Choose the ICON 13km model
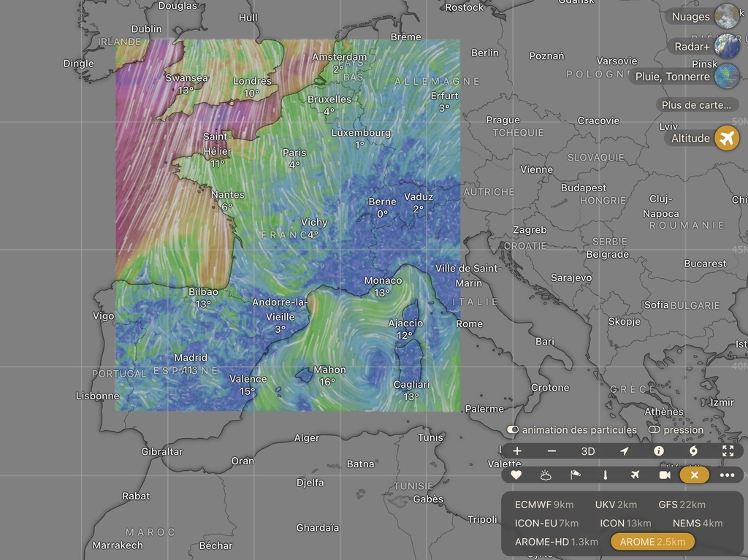Viewport: 748px width, 560px height. [x=625, y=523]
